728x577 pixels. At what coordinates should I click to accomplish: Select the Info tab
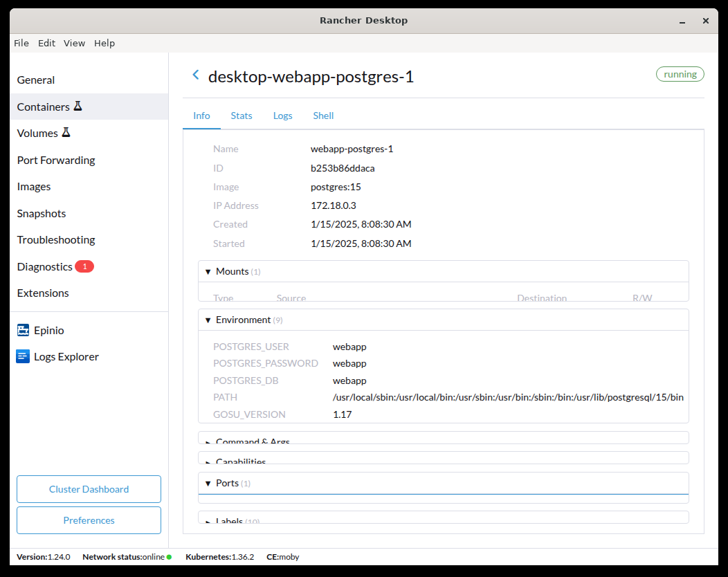(201, 116)
